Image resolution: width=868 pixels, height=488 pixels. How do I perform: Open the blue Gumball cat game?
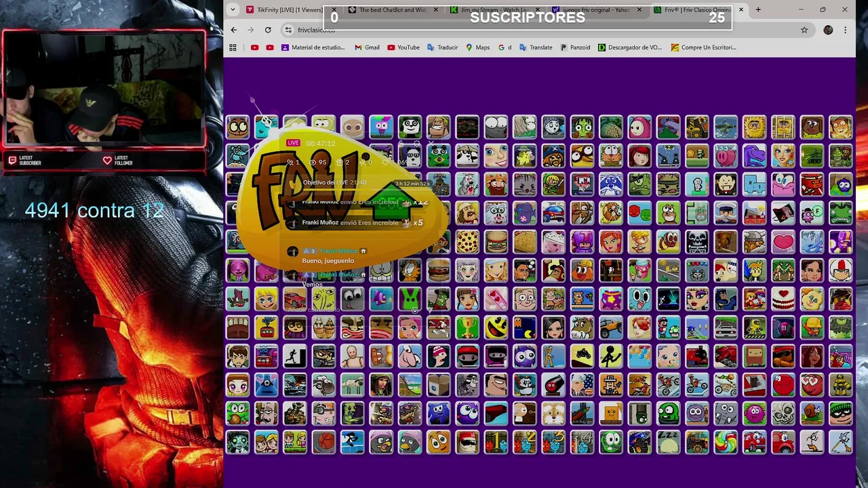pos(639,298)
